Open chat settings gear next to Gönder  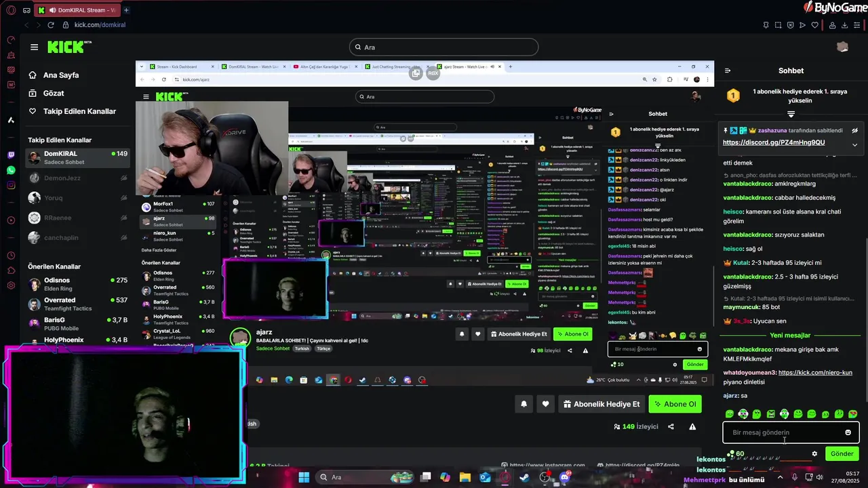point(814,453)
